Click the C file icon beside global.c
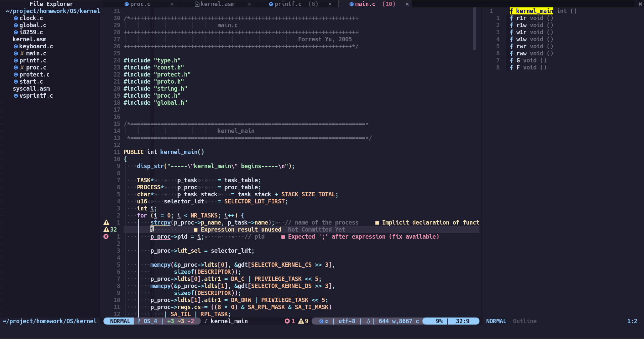Image resolution: width=644 pixels, height=341 pixels. point(16,25)
